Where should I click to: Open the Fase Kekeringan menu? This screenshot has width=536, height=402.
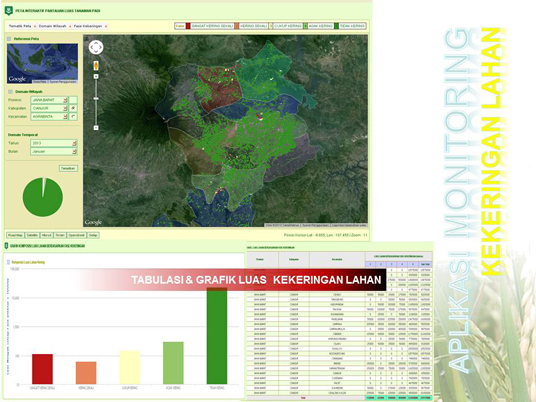[88, 26]
